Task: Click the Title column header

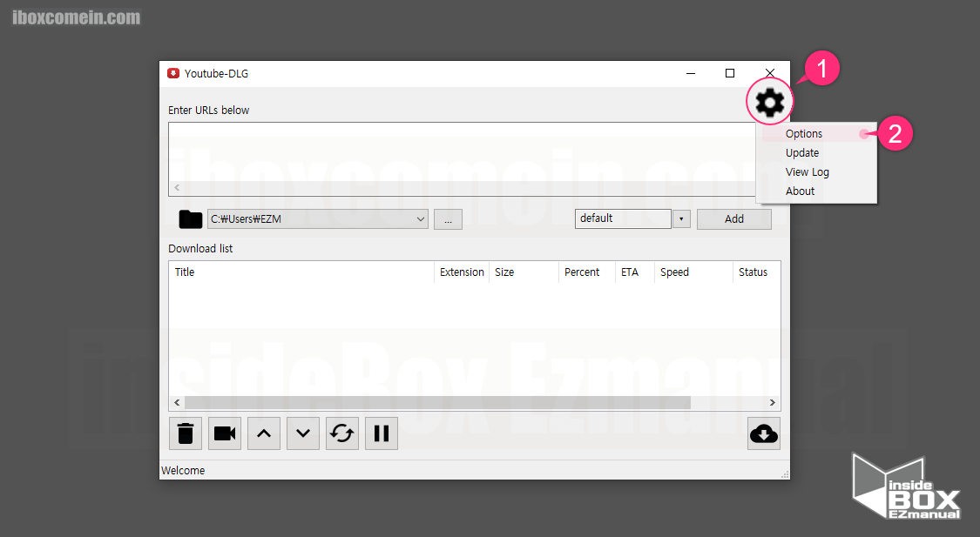Action: 185,272
